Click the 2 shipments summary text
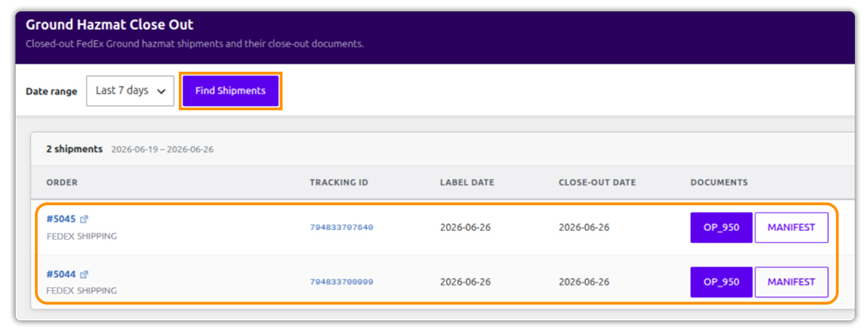Viewport: 868px width, 330px height. (74, 149)
